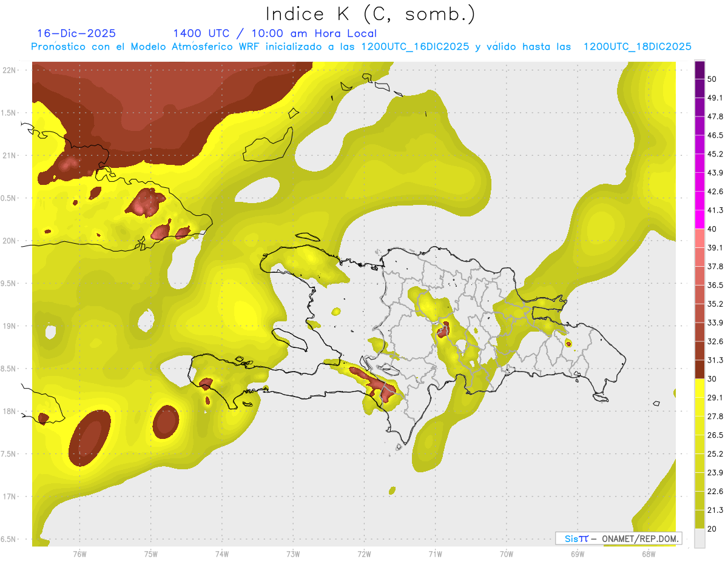Click the '68W' longitude label
The width and height of the screenshot is (728, 562).
click(x=649, y=554)
